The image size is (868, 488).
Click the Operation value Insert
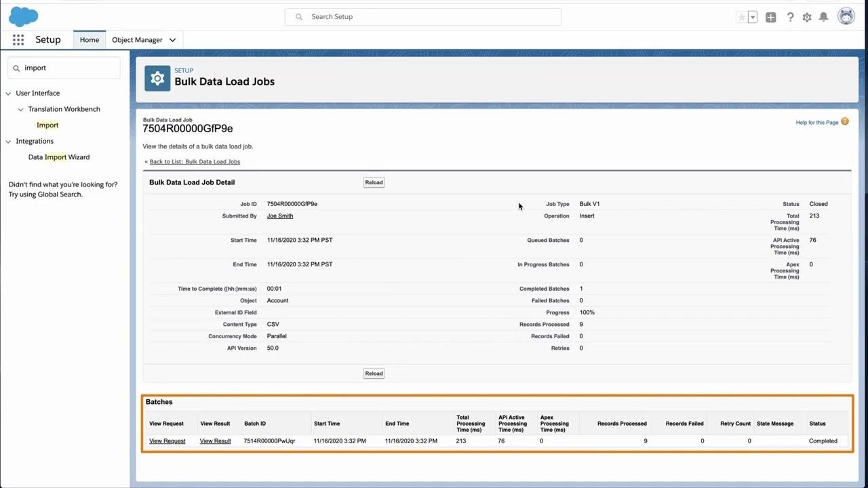tap(587, 216)
